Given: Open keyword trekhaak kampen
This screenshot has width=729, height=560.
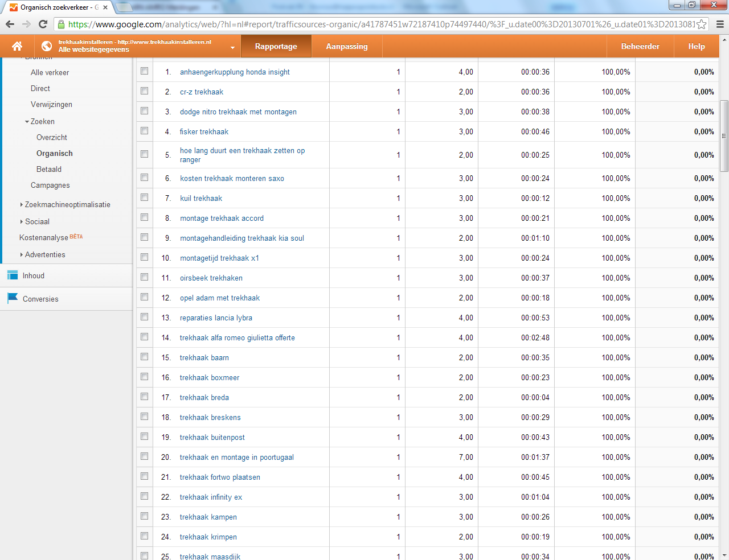Looking at the screenshot, I should click(208, 517).
